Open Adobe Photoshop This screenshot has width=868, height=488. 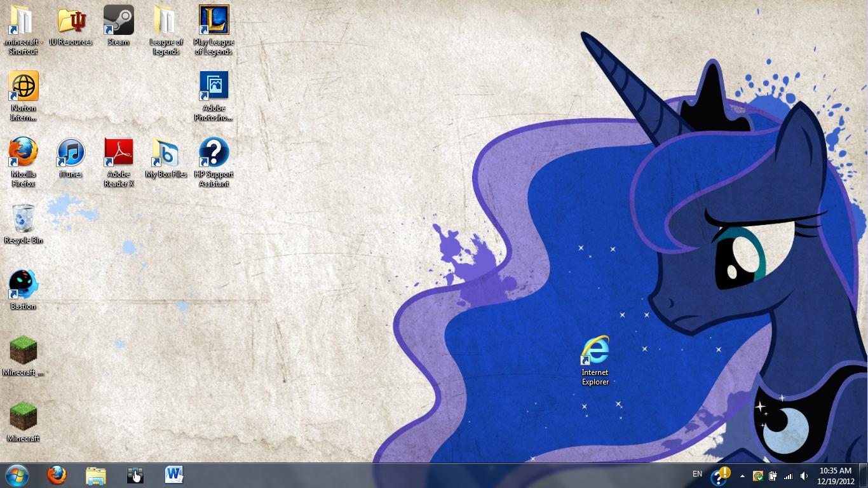coord(214,86)
